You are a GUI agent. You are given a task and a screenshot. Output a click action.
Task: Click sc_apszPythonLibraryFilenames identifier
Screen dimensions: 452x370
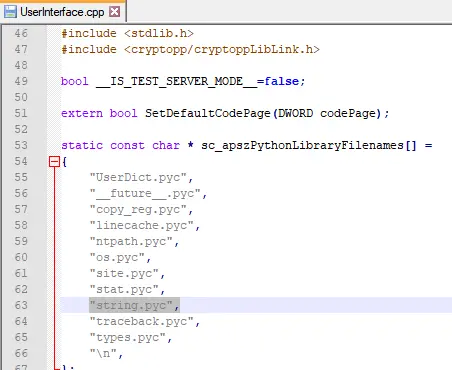click(302, 145)
